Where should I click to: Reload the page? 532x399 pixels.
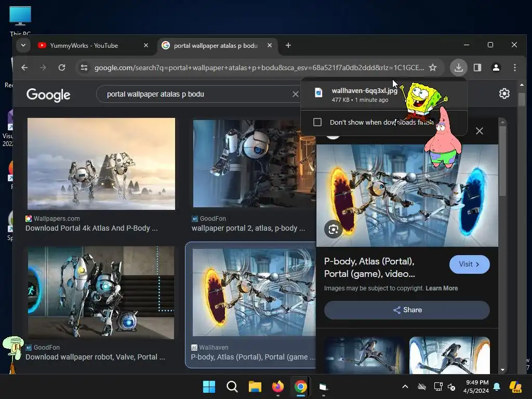pos(62,68)
